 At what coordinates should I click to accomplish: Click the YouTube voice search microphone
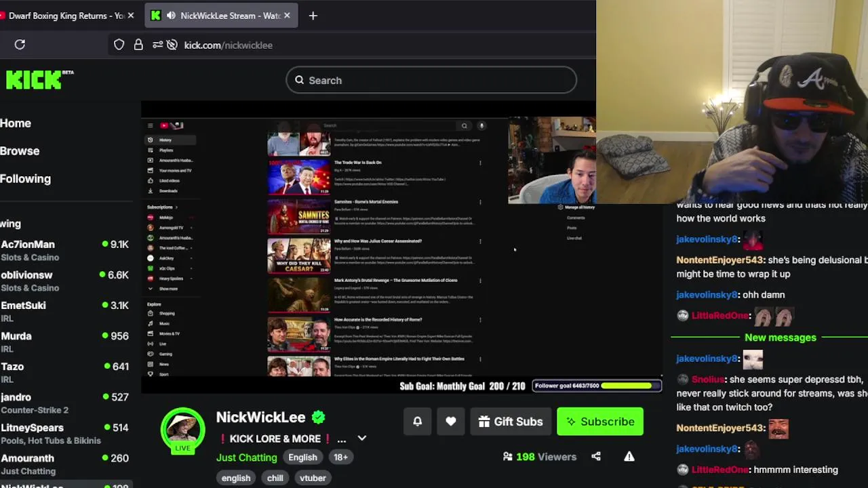tap(481, 125)
